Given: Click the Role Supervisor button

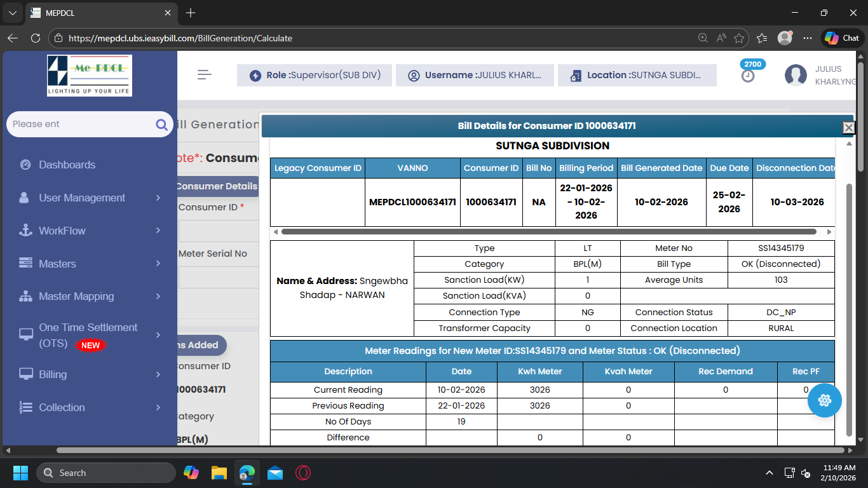Looking at the screenshot, I should coord(315,75).
